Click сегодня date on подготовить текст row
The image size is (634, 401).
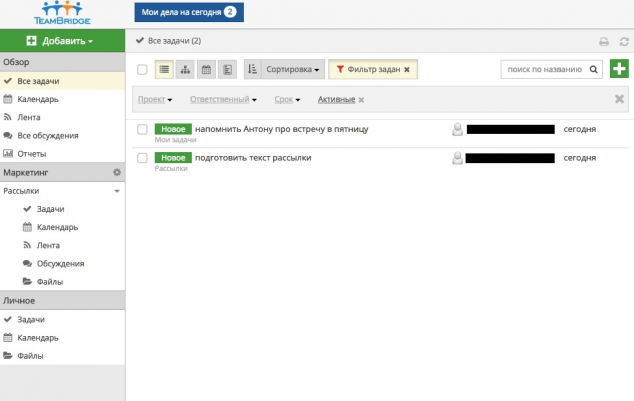[x=579, y=158]
